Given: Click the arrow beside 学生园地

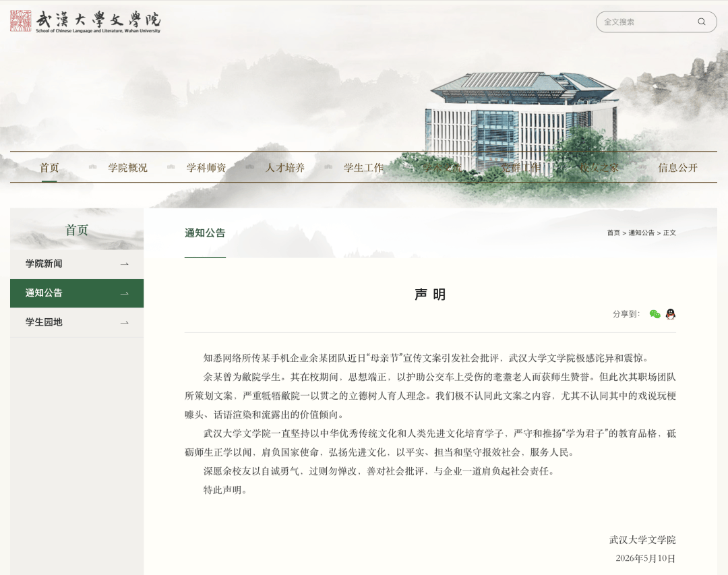Looking at the screenshot, I should [125, 323].
